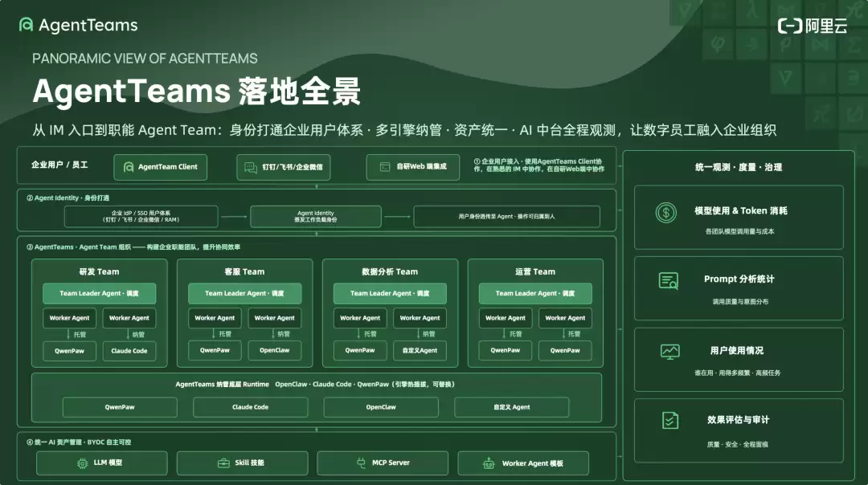Image resolution: width=868 pixels, height=485 pixels.
Task: Select the 用户身份透传至 Agent box
Action: [x=506, y=216]
